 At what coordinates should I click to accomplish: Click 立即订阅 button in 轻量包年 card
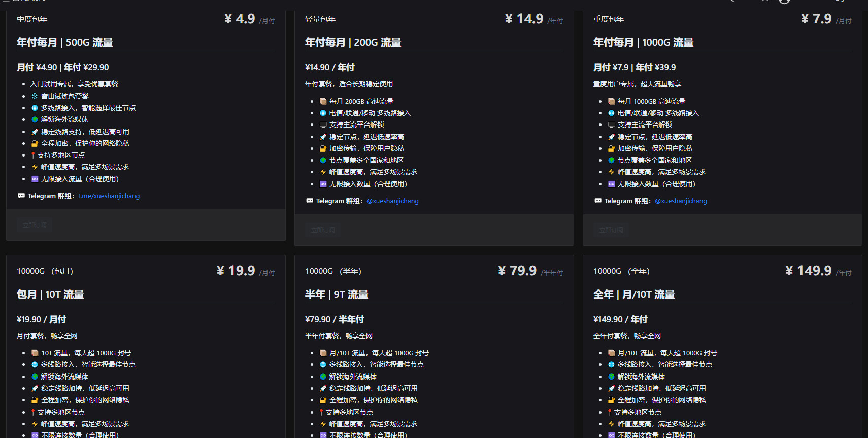[323, 230]
